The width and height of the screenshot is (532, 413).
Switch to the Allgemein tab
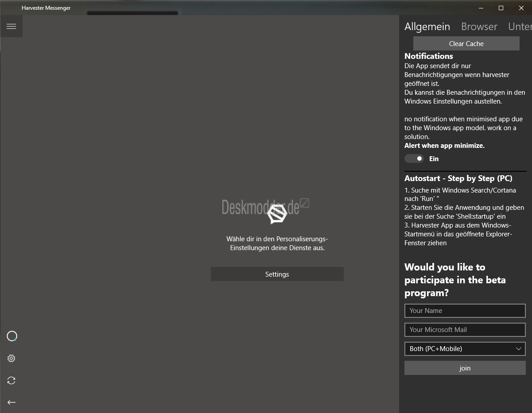coord(427,27)
